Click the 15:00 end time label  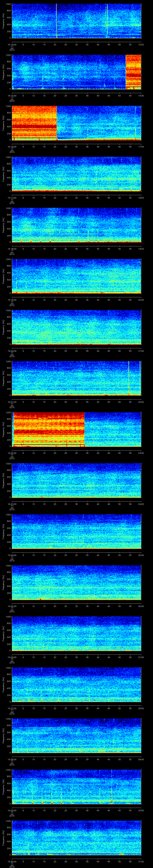click(141, 44)
